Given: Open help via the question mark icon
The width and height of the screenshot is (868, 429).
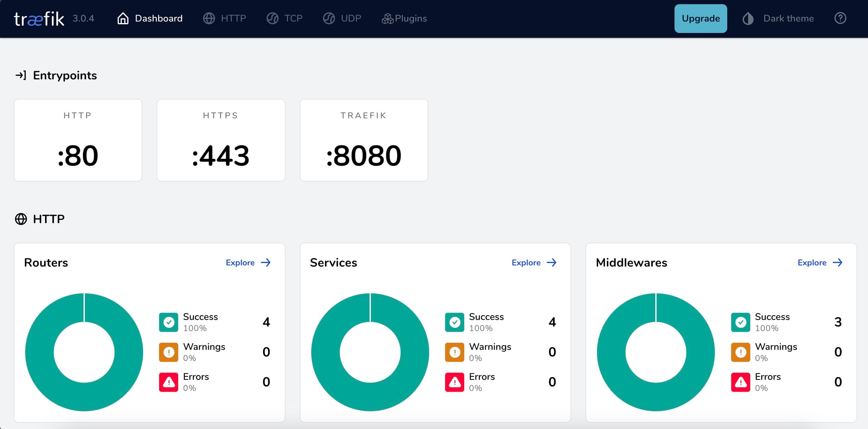Looking at the screenshot, I should point(841,18).
